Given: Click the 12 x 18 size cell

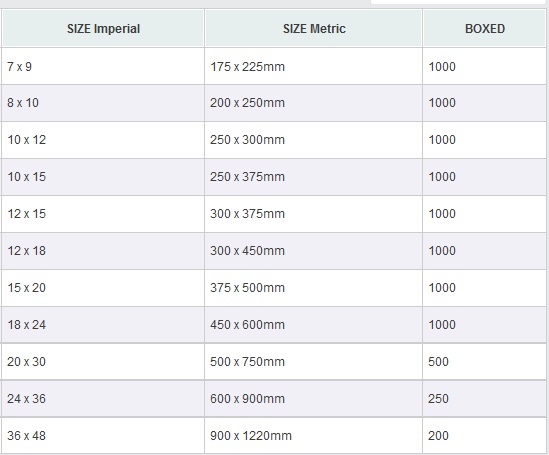Looking at the screenshot, I should (x=103, y=251).
